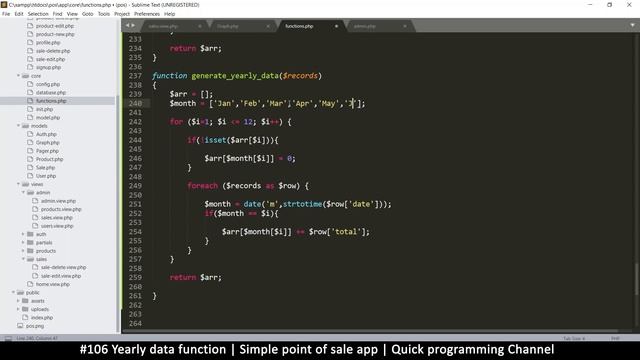This screenshot has height=360, width=640.
Task: Click the editor horizontal scrollbar
Action: pos(371,331)
